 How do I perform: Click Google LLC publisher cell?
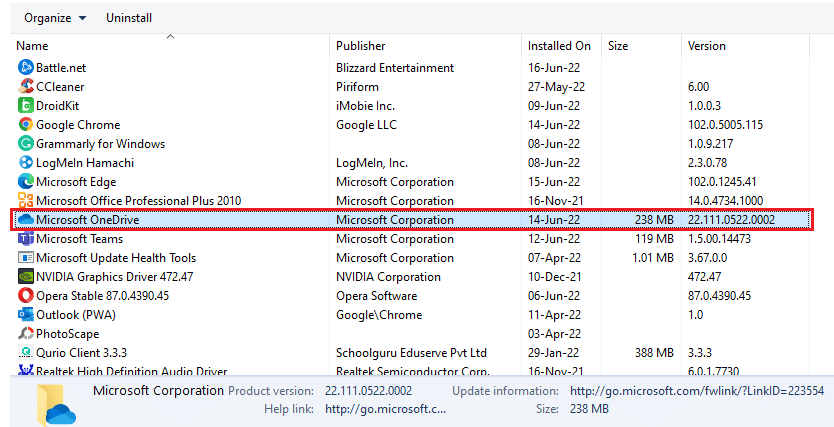[x=366, y=125]
